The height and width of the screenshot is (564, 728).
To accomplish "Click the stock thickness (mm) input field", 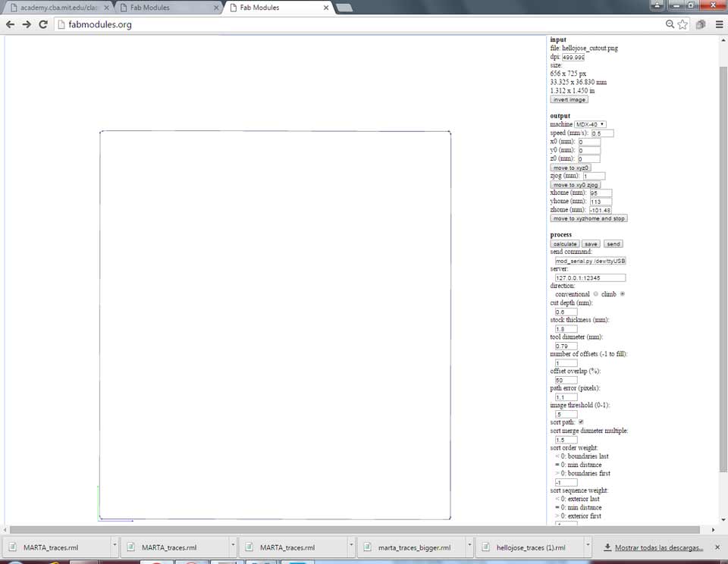I will 566,329.
